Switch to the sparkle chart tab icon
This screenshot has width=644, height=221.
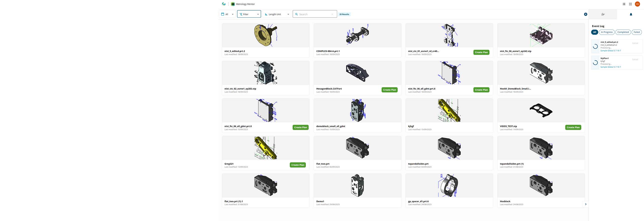[603, 14]
